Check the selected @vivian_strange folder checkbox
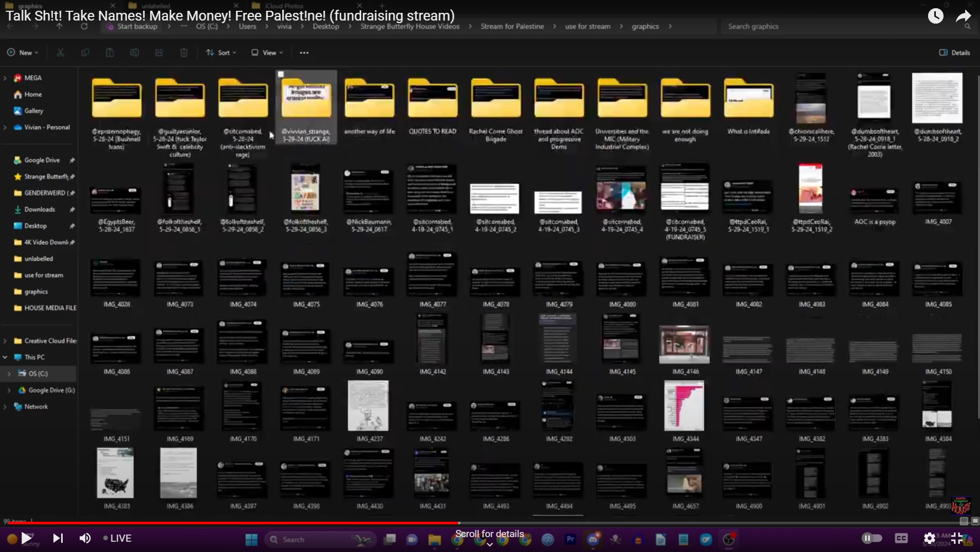980x552 pixels. pos(281,74)
